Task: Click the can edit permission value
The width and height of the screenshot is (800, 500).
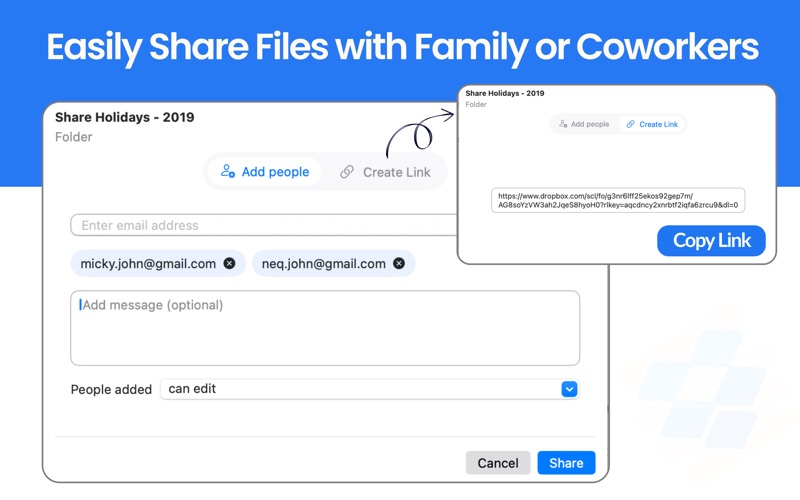Action: tap(192, 389)
